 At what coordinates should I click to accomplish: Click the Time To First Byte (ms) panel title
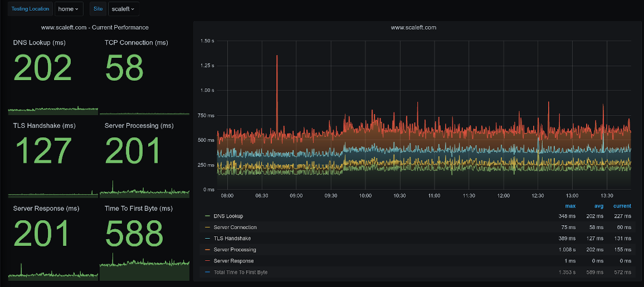139,208
